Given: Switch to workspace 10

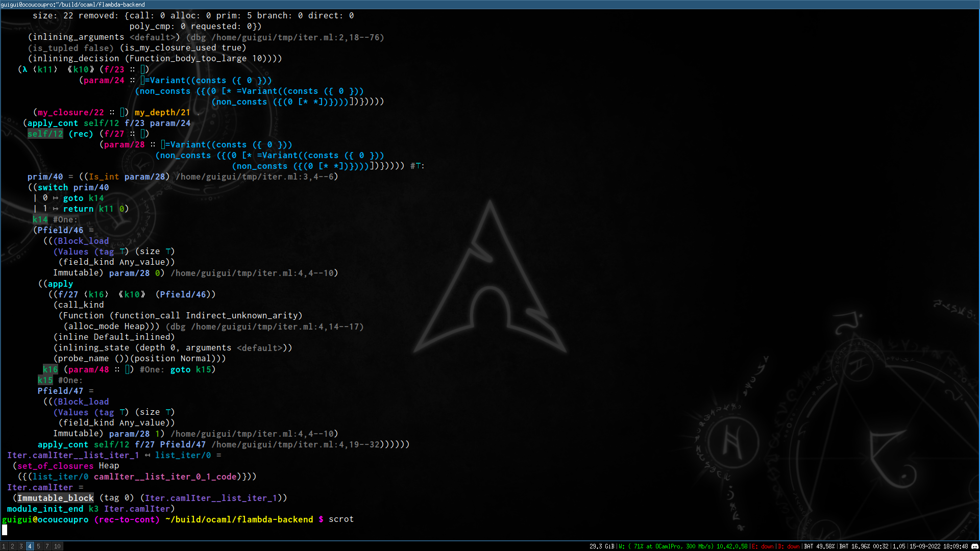Looking at the screenshot, I should coord(57,546).
